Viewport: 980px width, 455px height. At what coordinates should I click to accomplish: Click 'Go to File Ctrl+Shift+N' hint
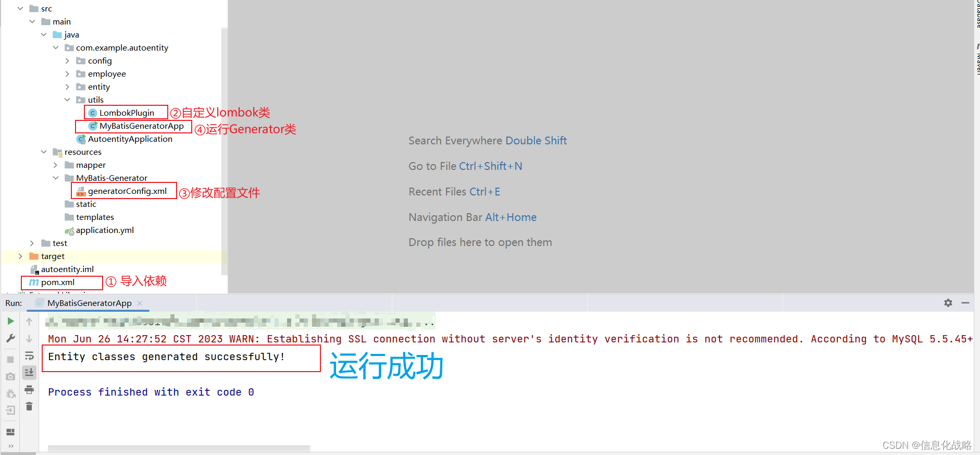tap(465, 166)
